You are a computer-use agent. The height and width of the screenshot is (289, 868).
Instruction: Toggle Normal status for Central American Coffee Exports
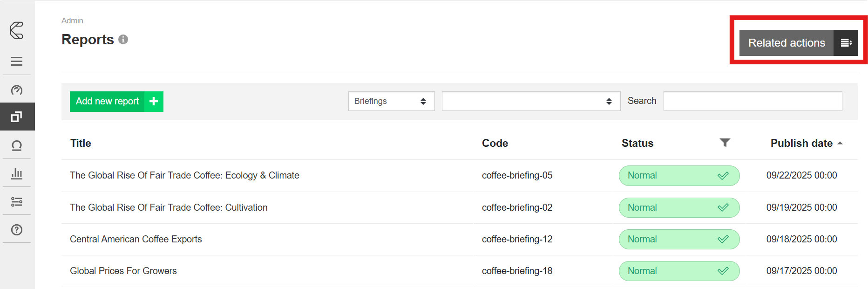[x=678, y=239]
